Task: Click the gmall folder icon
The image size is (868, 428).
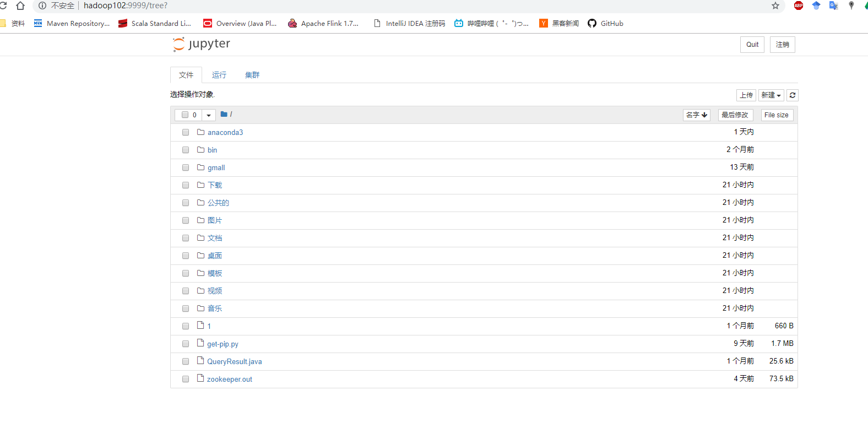Action: point(201,167)
